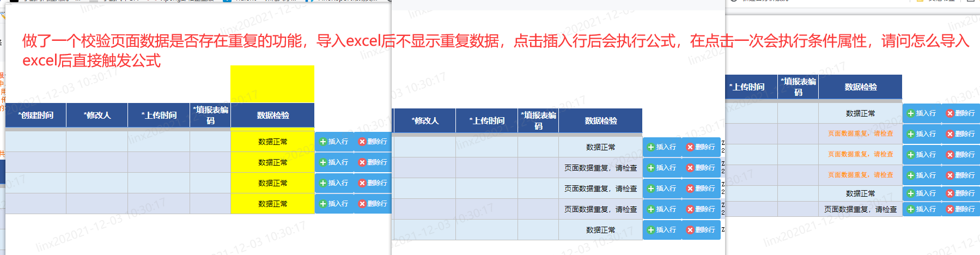Click 删除行 in last row of middle table

[701, 230]
